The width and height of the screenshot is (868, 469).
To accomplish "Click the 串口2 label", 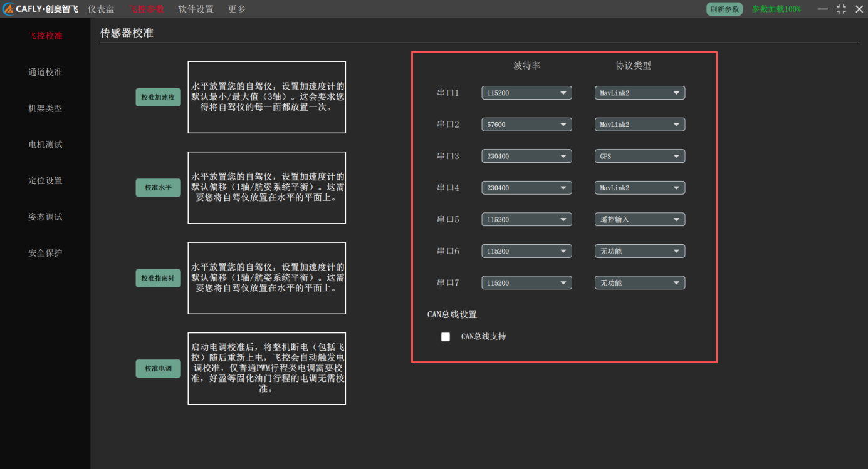I will click(448, 125).
